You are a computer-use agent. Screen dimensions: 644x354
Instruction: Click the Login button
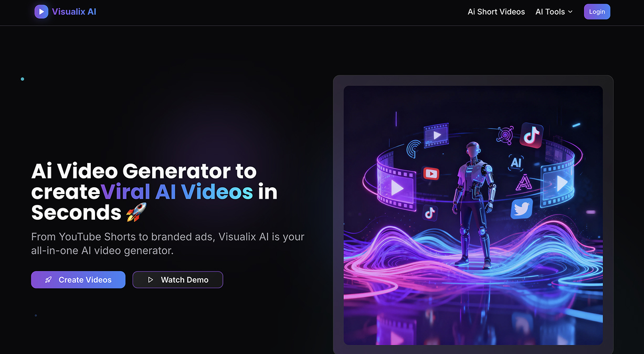point(597,12)
